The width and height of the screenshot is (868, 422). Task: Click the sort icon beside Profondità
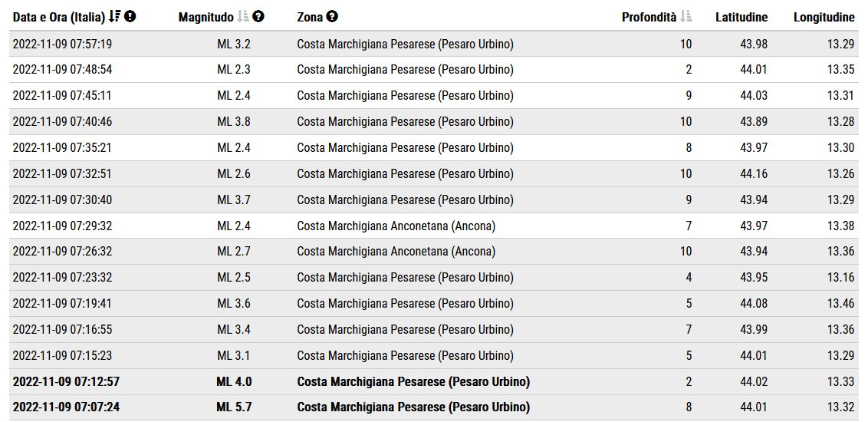coord(686,17)
